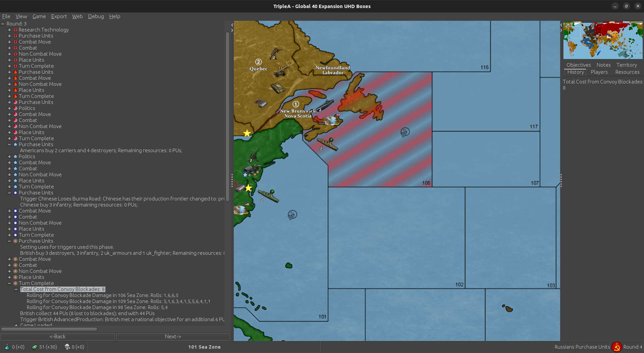
Task: Click the Quebec territory label
Action: [x=258, y=69]
